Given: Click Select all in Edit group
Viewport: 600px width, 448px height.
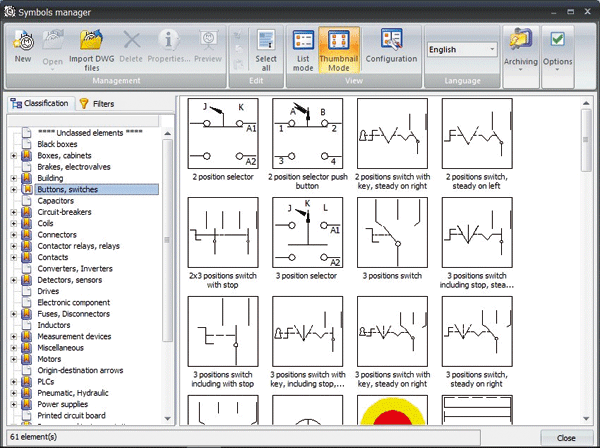Looking at the screenshot, I should [x=266, y=50].
